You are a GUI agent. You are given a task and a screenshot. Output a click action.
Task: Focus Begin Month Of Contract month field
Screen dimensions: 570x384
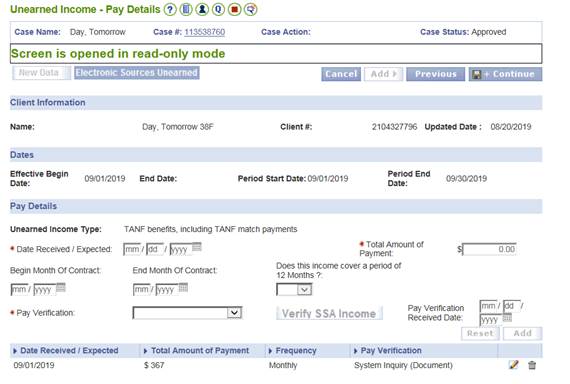pyautogui.click(x=19, y=289)
